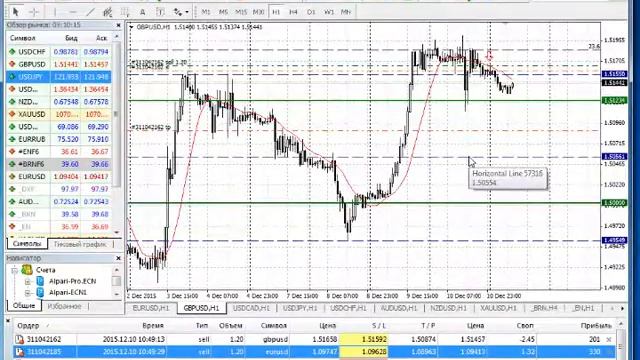Click the order icon for 311042185
The width and height of the screenshot is (640, 360).
tap(19, 351)
